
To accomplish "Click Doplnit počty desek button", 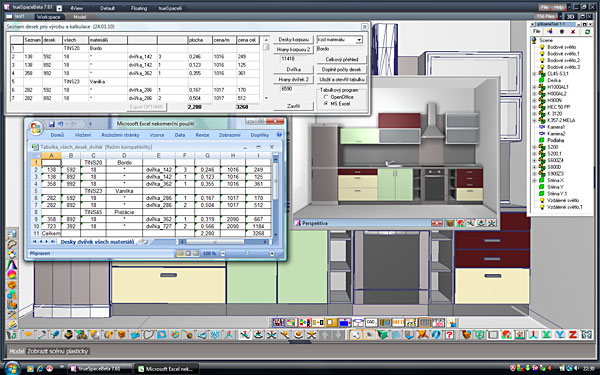I will [342, 69].
